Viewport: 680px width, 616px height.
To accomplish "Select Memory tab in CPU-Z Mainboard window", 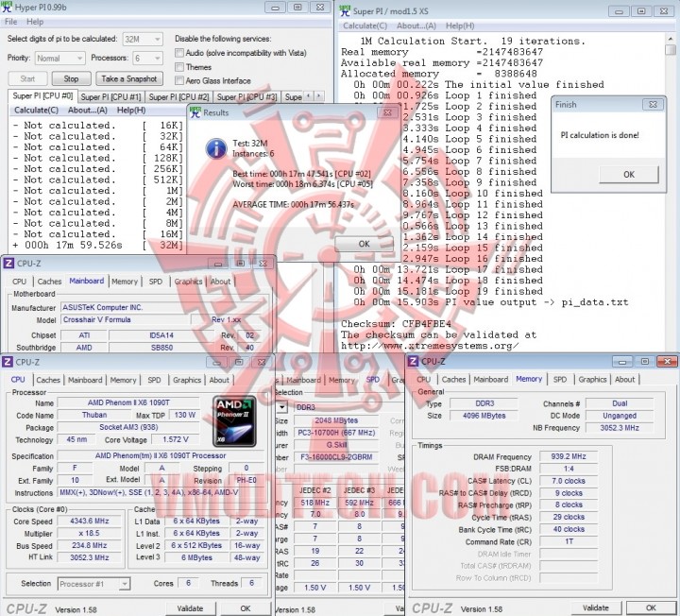I will point(125,282).
